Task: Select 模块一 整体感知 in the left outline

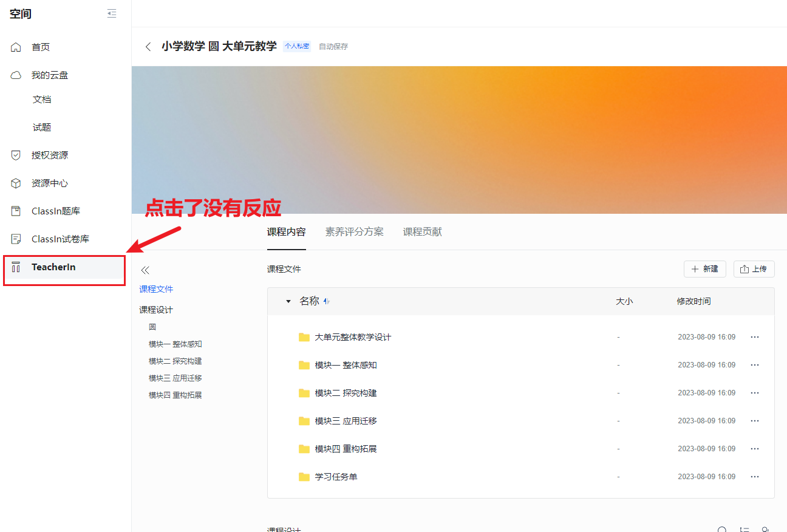Action: tap(175, 344)
